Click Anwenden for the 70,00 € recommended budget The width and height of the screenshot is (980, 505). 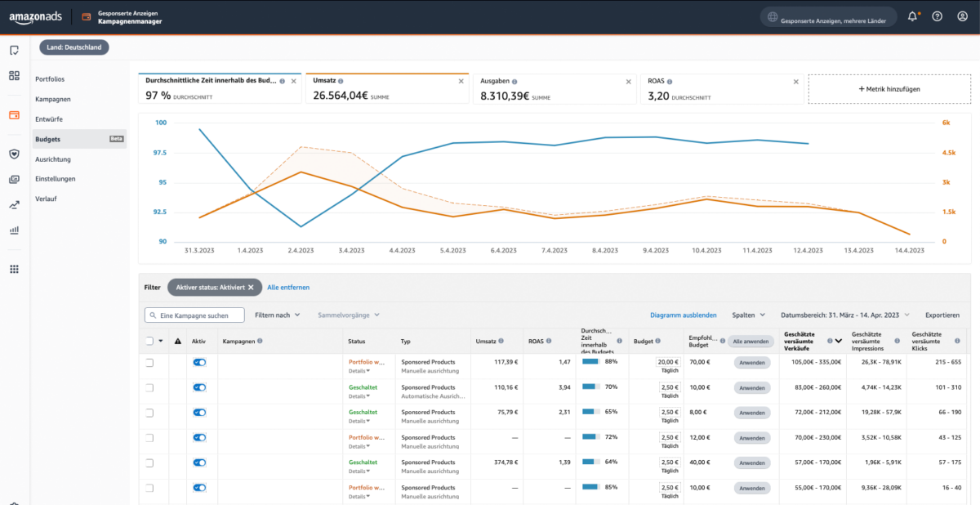(x=751, y=362)
